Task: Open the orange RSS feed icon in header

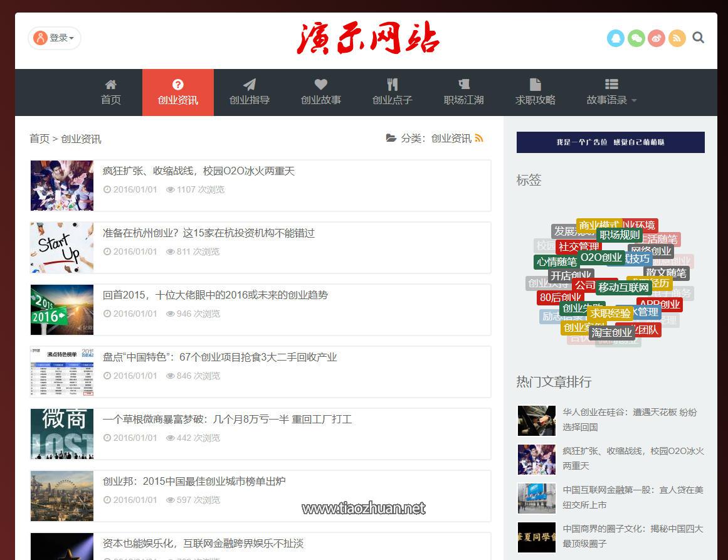Action: 677,38
